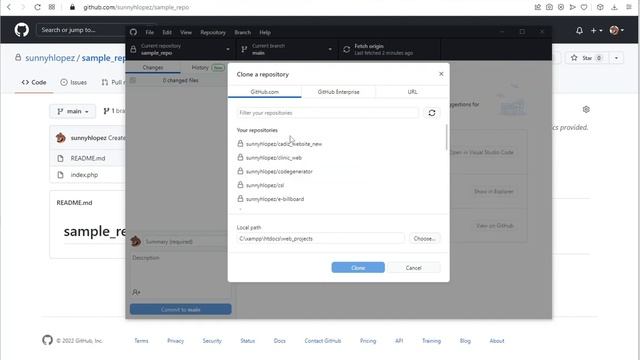The height and width of the screenshot is (360, 640).
Task: Expand the Star lists dropdown arrow
Action: pyautogui.click(x=616, y=58)
